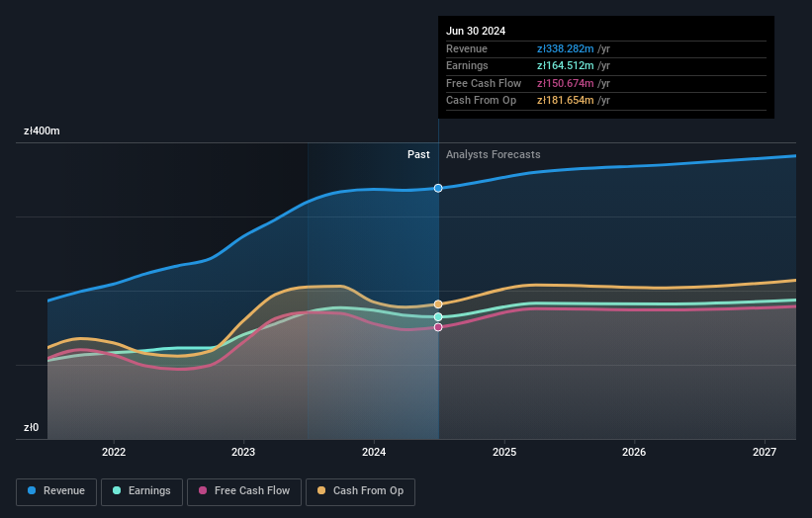Click the Past label
The image size is (812, 518).
pyautogui.click(x=418, y=154)
